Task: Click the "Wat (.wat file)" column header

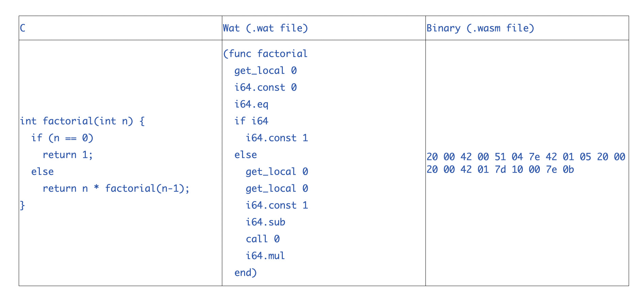Action: [265, 28]
